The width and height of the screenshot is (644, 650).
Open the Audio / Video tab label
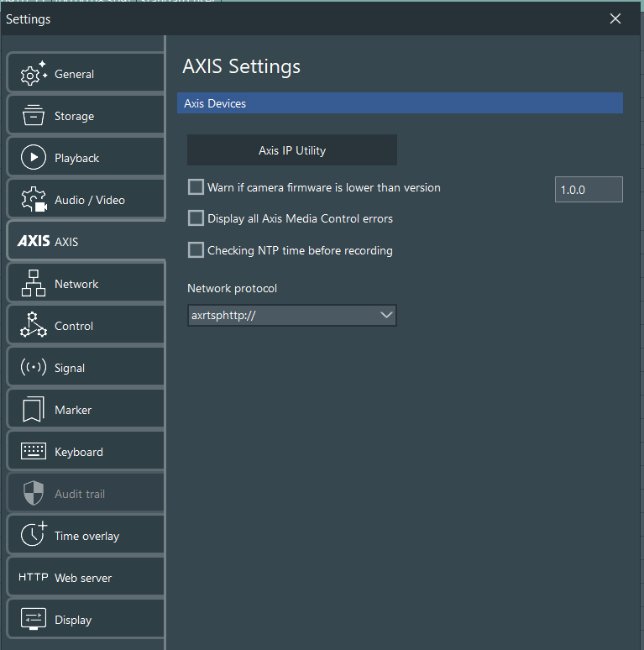[x=90, y=200]
